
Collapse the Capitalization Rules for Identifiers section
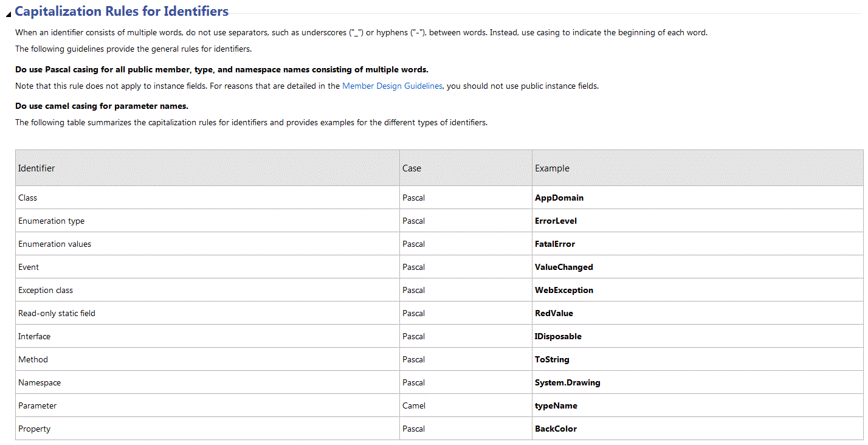pos(9,13)
